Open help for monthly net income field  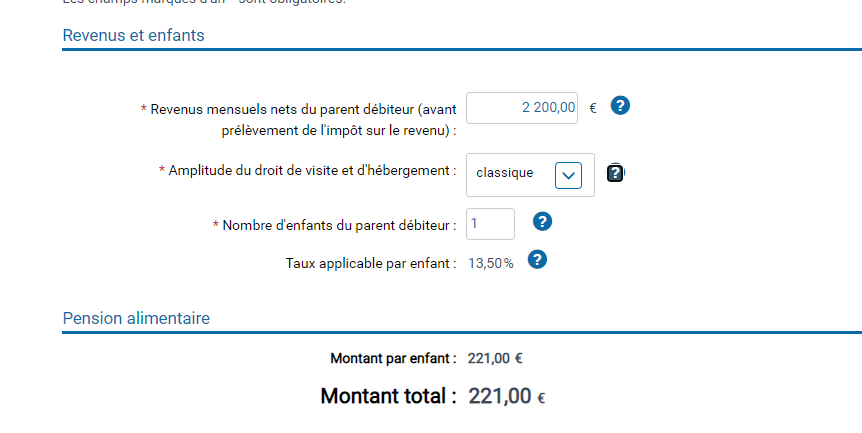[x=620, y=106]
